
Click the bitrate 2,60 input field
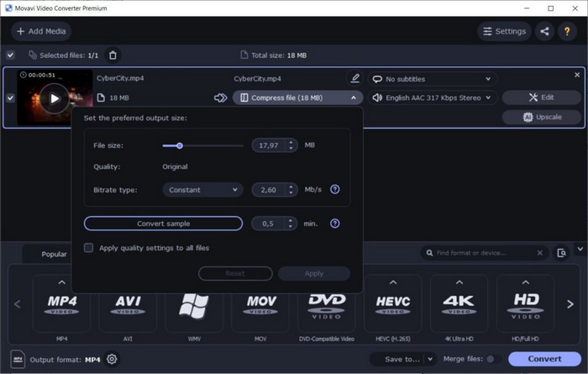pos(269,190)
